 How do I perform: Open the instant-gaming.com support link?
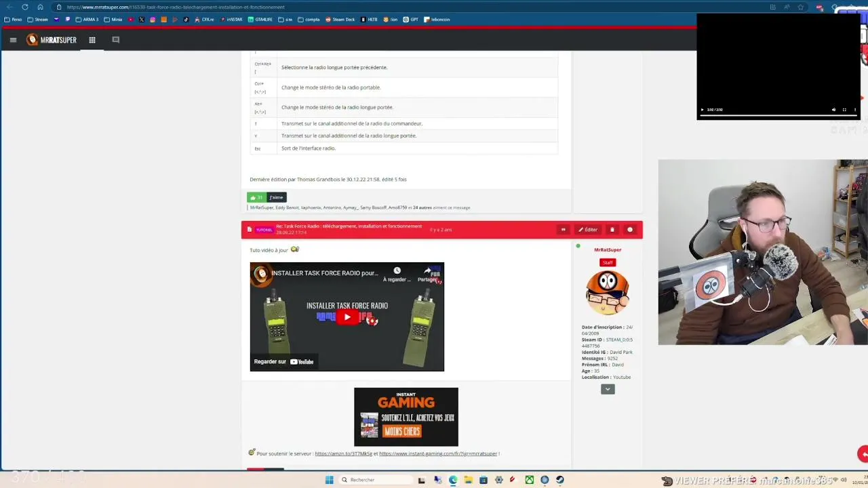438,453
